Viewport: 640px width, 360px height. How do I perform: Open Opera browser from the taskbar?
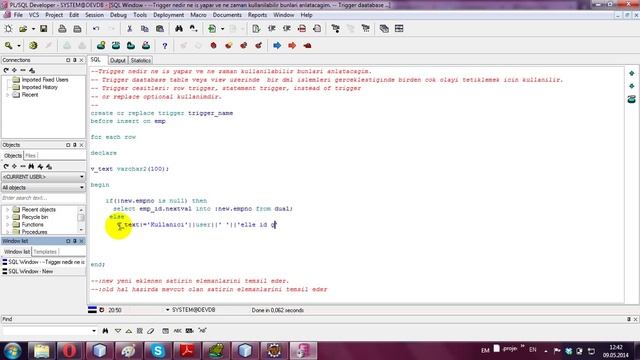69,351
